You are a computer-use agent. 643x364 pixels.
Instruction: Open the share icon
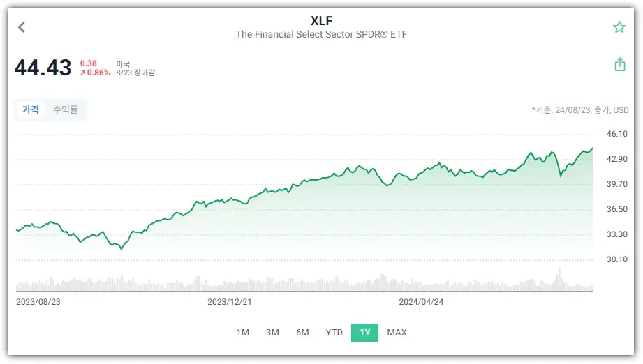(x=619, y=64)
